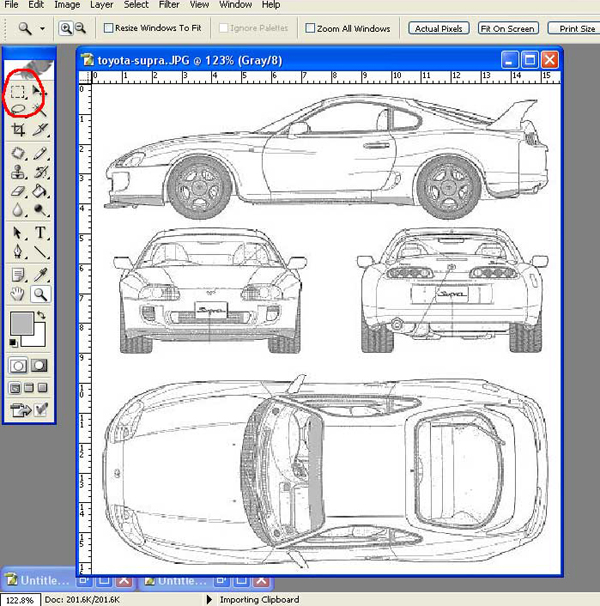Click the Actual Pixels button
Viewport: 600px width, 606px height.
pos(438,28)
